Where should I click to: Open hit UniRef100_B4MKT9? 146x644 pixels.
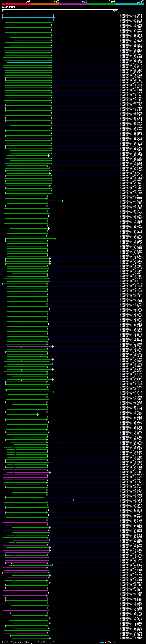tap(131, 211)
